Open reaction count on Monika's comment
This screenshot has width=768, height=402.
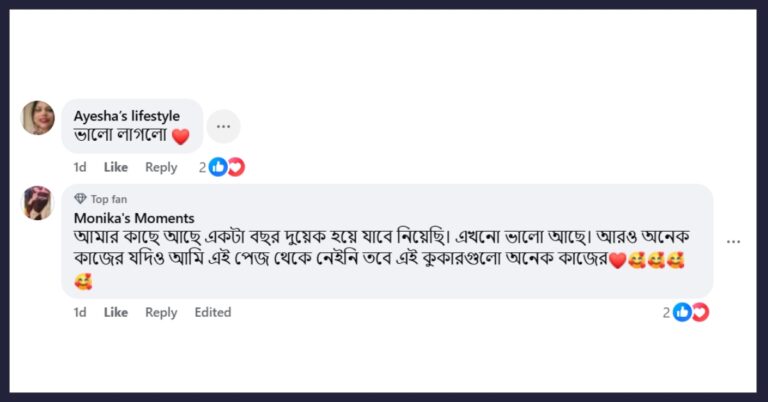[x=666, y=312]
